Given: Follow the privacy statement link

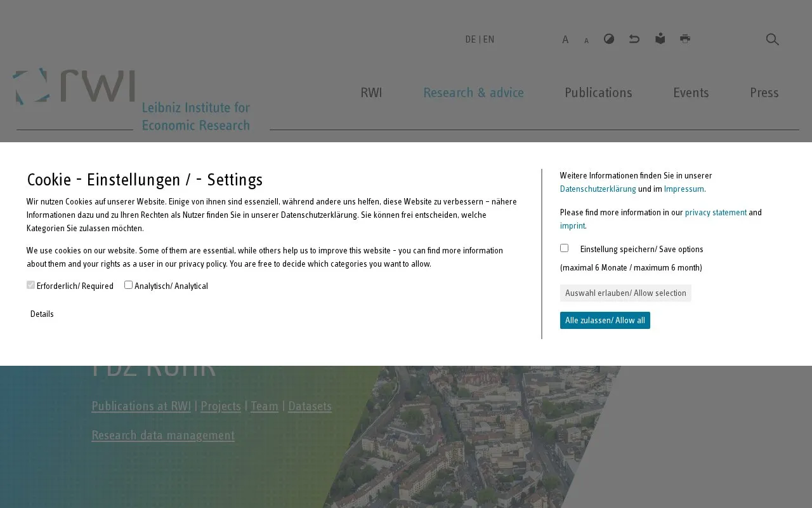Looking at the screenshot, I should [716, 213].
